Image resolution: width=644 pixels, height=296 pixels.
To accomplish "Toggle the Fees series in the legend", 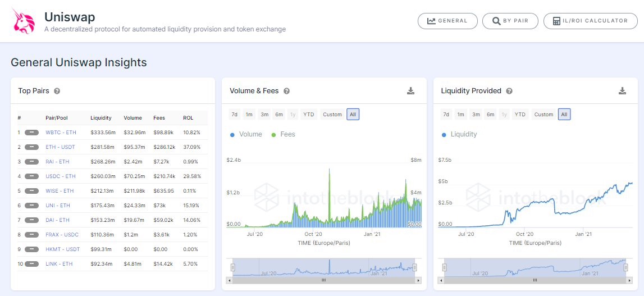I will click(x=283, y=134).
